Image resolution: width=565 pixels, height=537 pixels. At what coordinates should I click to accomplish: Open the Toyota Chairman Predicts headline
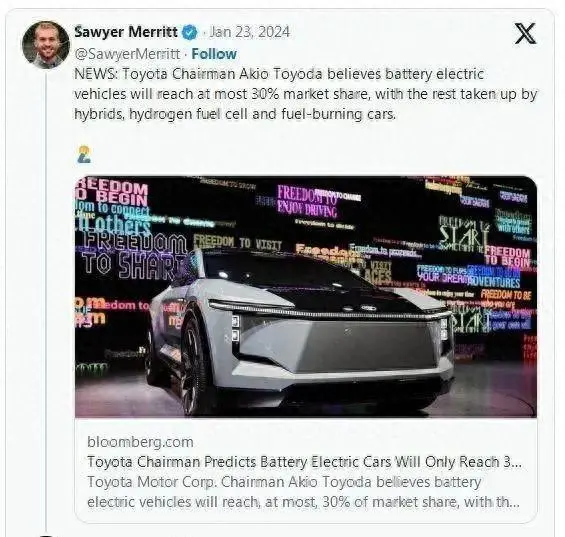click(x=304, y=462)
